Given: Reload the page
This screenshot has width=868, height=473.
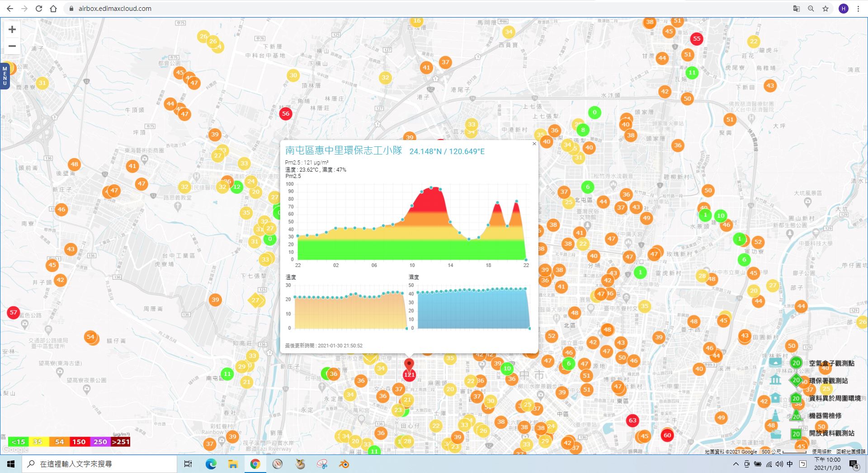Looking at the screenshot, I should pos(39,9).
